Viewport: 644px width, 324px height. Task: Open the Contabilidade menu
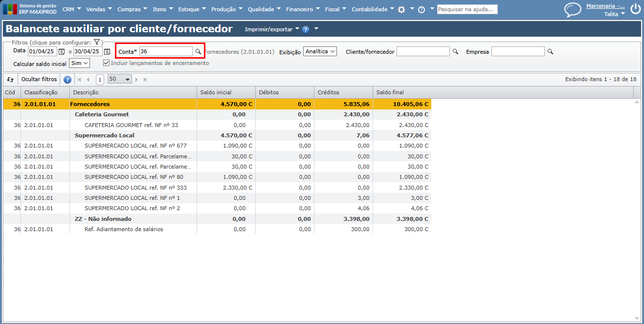373,9
